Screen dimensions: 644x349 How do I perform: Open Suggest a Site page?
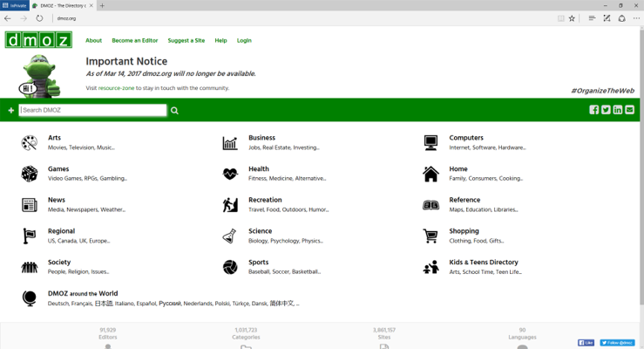pos(186,40)
